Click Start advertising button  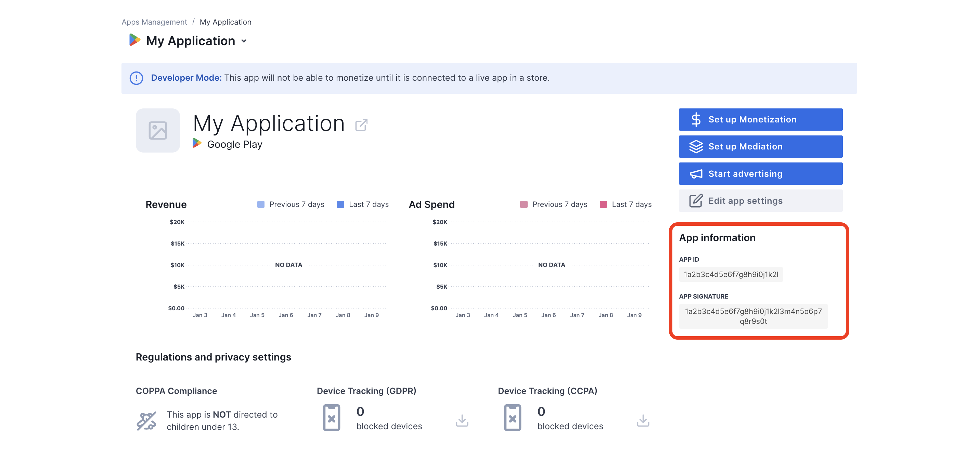tap(760, 174)
